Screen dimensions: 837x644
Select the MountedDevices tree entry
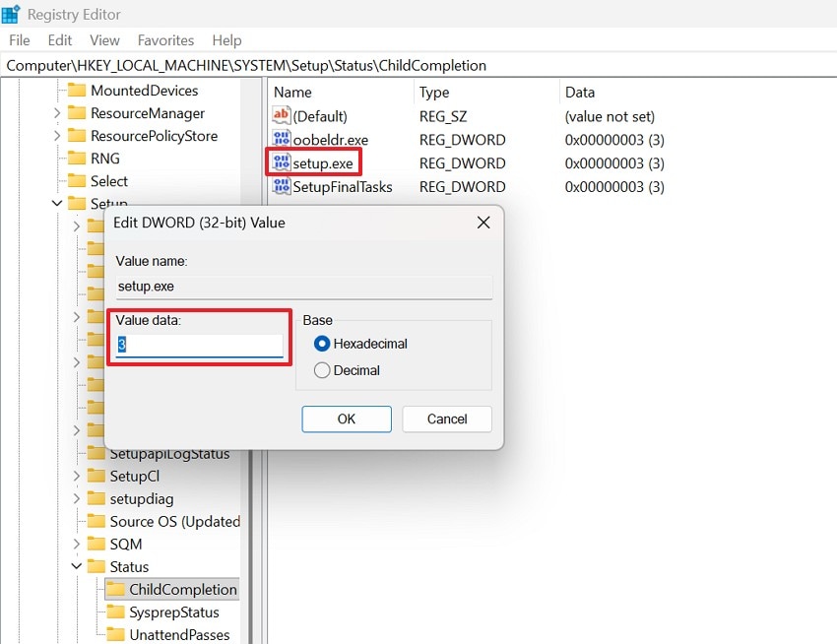pyautogui.click(x=144, y=91)
